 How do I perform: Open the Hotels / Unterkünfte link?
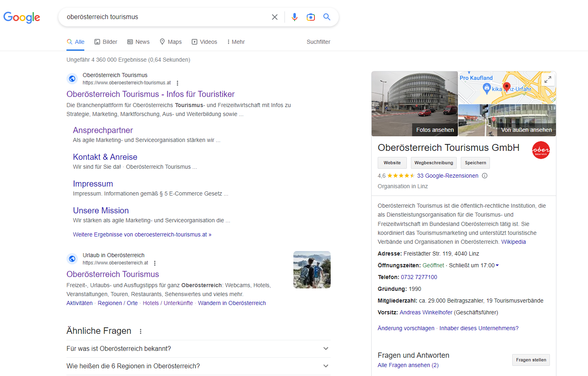click(168, 303)
